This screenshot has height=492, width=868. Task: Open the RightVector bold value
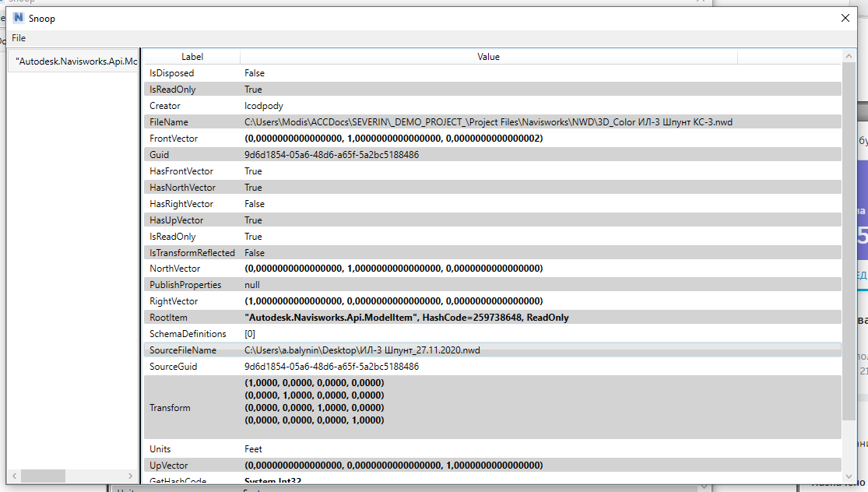394,301
